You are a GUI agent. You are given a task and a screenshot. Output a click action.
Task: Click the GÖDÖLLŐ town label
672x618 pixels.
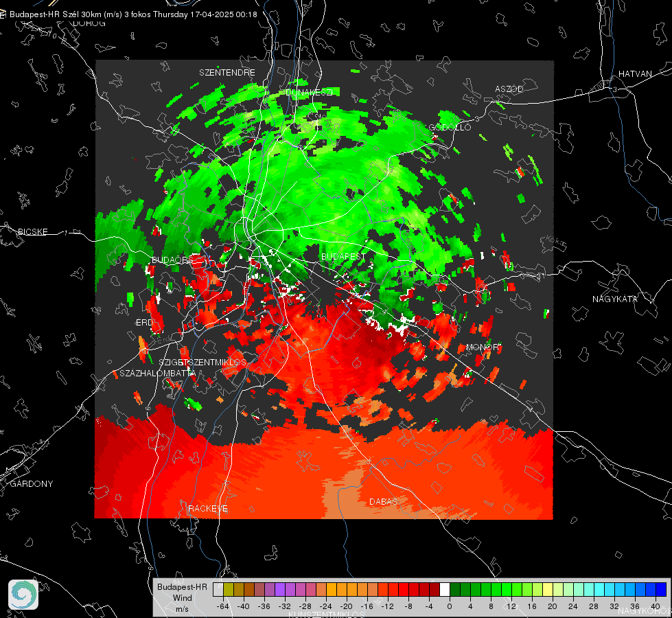click(x=450, y=127)
